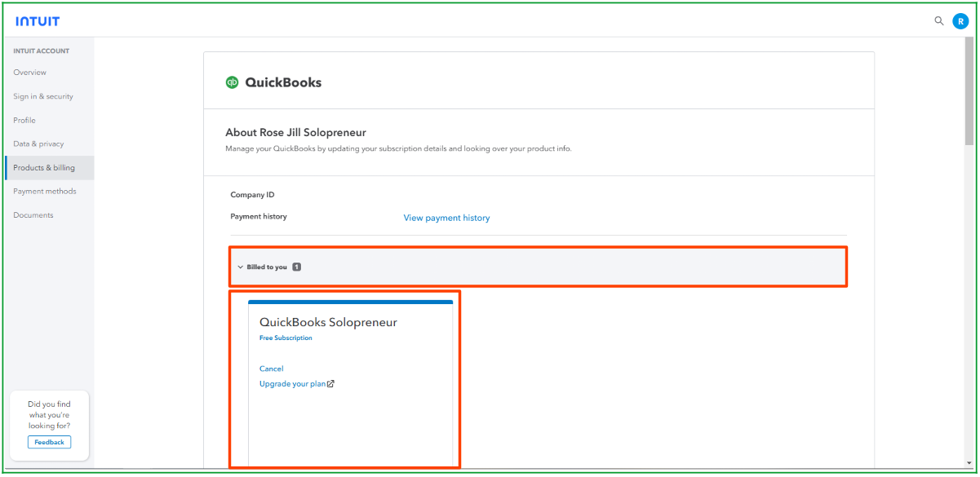This screenshot has width=980, height=477.
Task: Click the subscription count badge
Action: pyautogui.click(x=297, y=266)
